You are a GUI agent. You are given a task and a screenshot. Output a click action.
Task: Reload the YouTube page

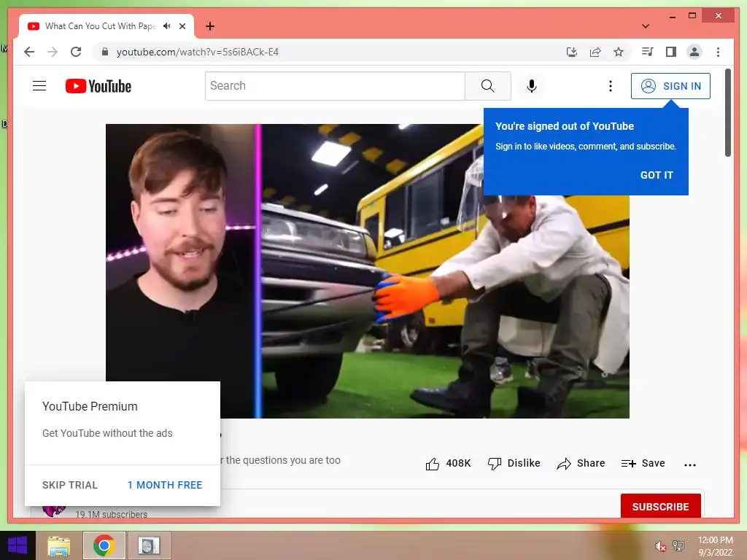pyautogui.click(x=76, y=52)
